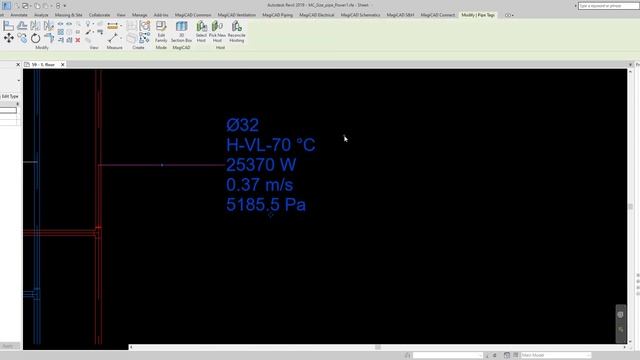Image resolution: width=640 pixels, height=360 pixels.
Task: Click the 0.37 m/s tag text
Action: (260, 185)
